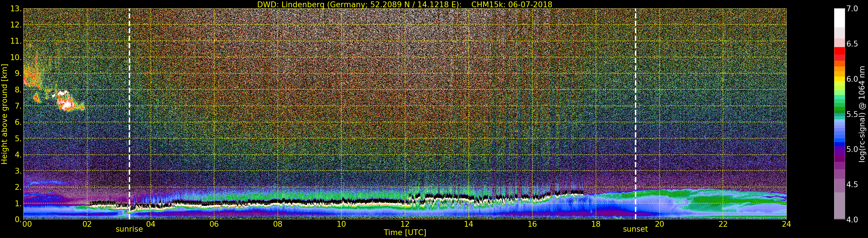The height and width of the screenshot is (238, 868).
Task: Select the white dashed sunrise marker line
Action: click(129, 114)
